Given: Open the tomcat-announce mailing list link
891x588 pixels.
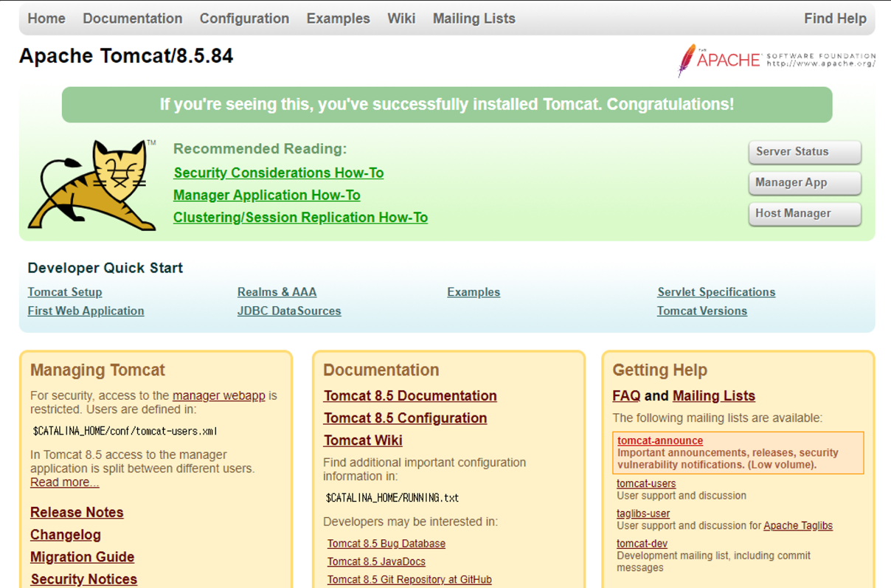Looking at the screenshot, I should coord(660,441).
